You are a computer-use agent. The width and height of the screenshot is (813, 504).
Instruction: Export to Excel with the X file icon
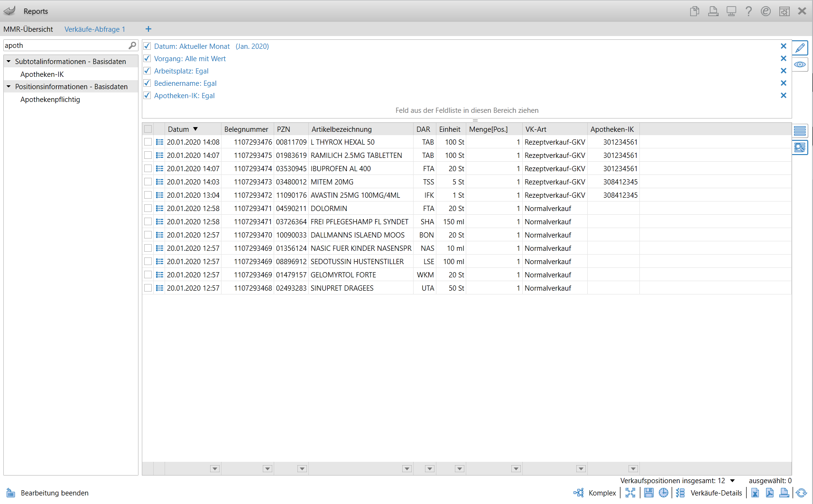tap(755, 493)
